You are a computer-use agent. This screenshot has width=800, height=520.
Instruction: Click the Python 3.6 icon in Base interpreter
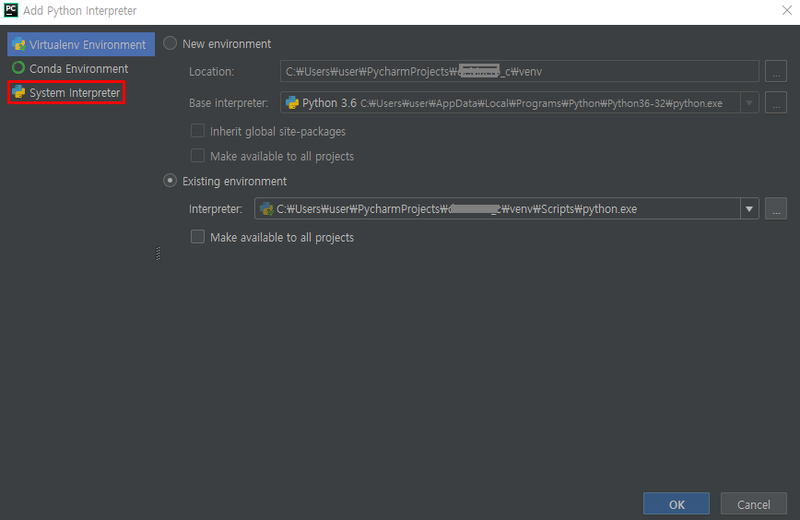pyautogui.click(x=292, y=103)
